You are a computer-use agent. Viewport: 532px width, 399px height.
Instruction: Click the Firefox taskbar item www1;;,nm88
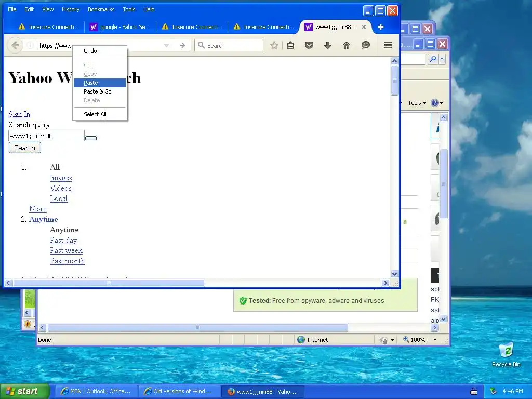click(x=263, y=392)
